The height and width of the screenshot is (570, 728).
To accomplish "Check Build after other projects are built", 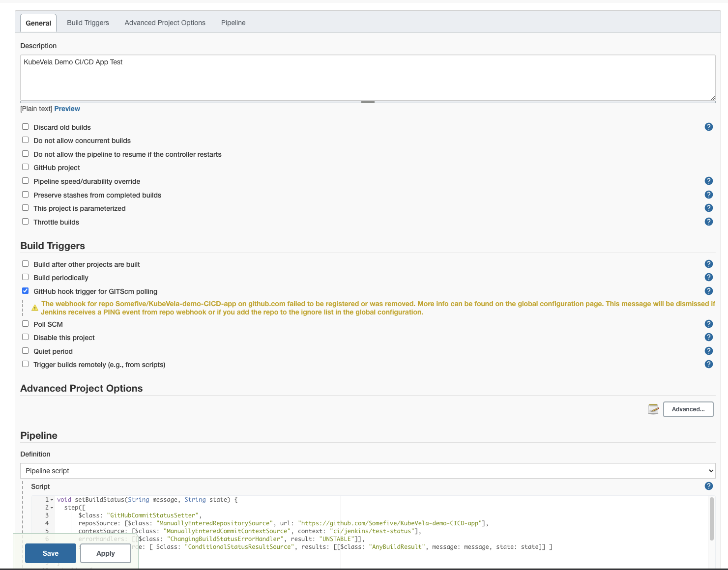I will click(26, 264).
